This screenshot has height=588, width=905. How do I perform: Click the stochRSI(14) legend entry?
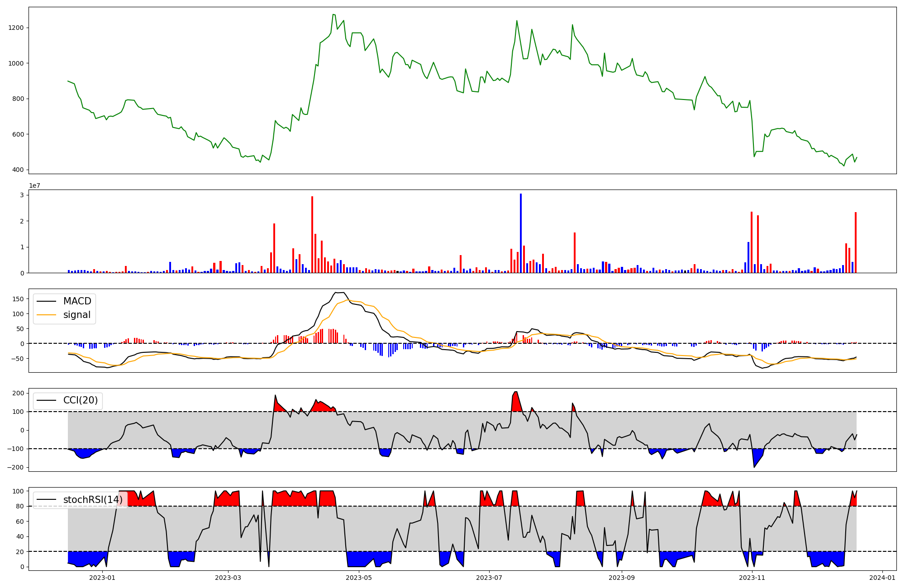93,500
